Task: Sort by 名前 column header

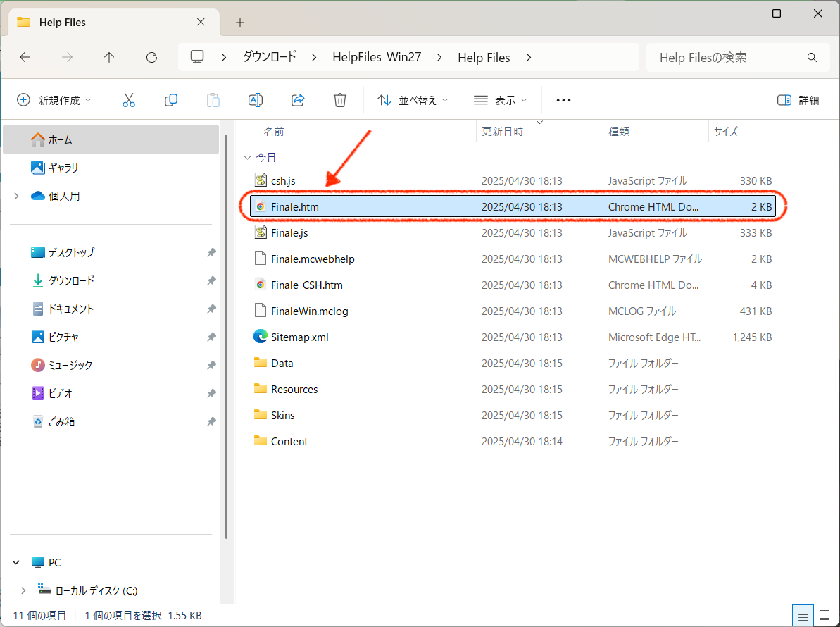Action: coord(274,132)
